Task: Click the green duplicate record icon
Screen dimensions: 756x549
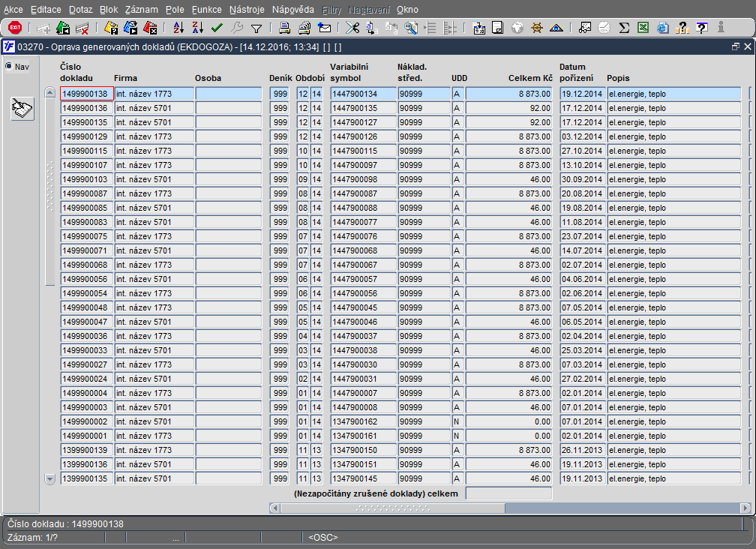Action: point(63,28)
